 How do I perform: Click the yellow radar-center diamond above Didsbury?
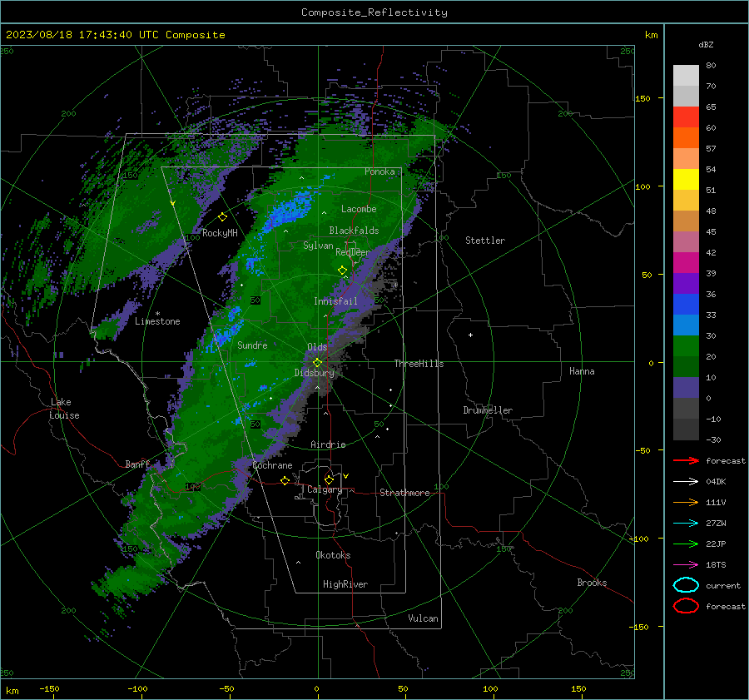[x=317, y=363]
